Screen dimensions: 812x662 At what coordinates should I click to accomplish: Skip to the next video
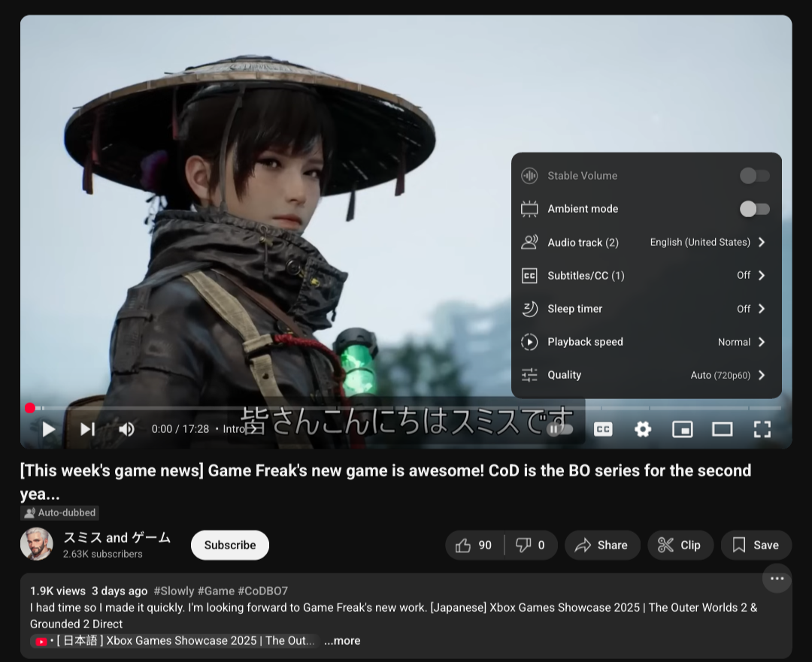coord(87,429)
